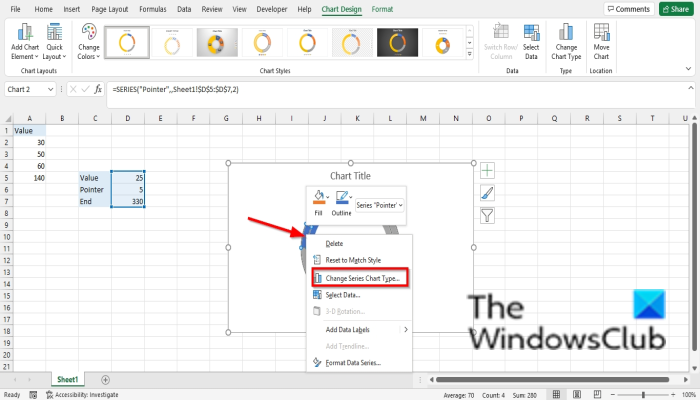The height and width of the screenshot is (400, 700).
Task: Switch to the Insert tab
Action: (71, 9)
